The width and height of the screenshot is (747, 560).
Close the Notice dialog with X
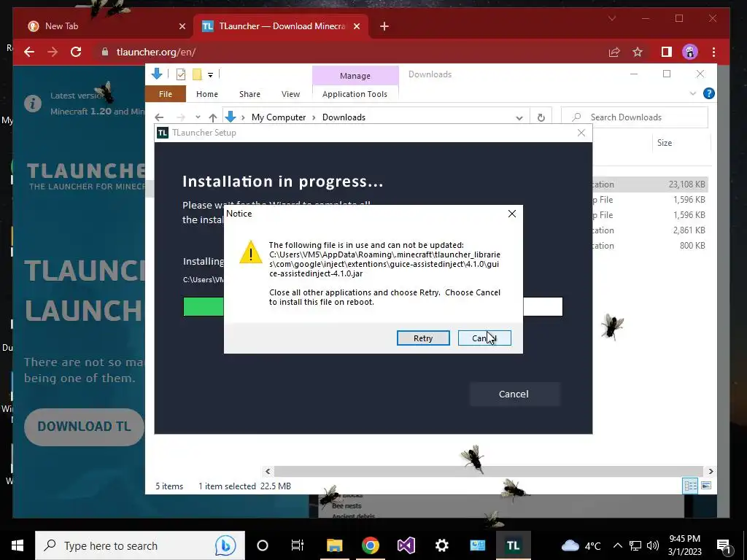pos(512,214)
